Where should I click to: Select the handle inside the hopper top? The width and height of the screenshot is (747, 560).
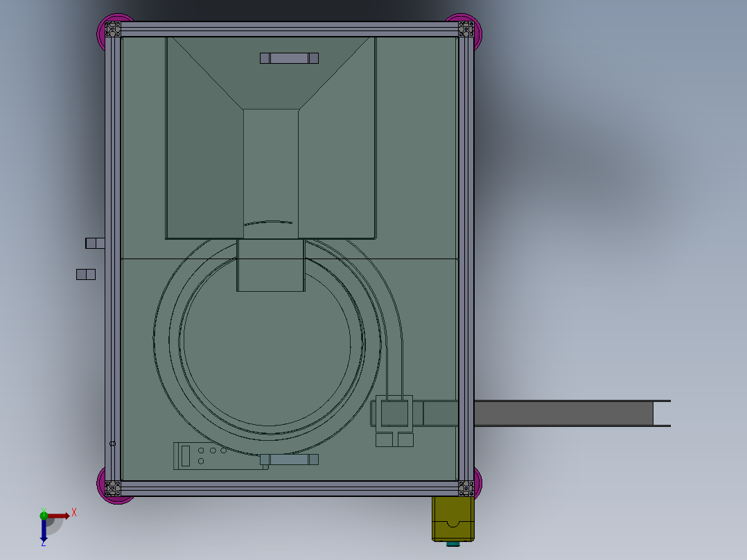pos(289,58)
